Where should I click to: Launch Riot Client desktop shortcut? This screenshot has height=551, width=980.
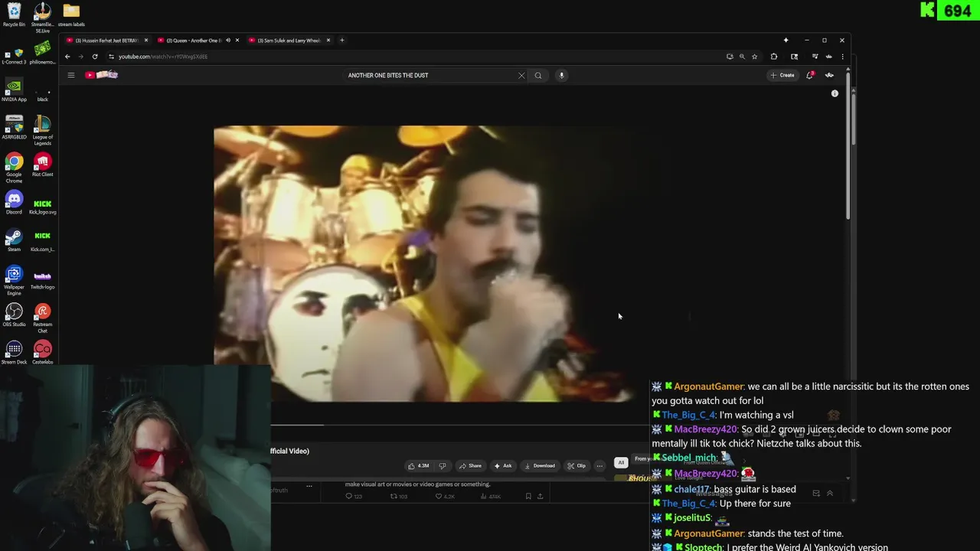42,165
